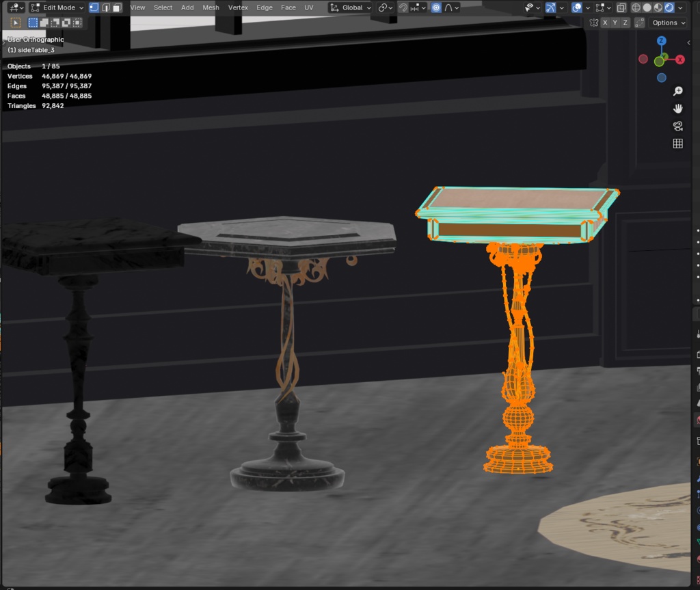Viewport: 700px width, 590px height.
Task: Click the Objects count '1 / 85'
Action: [x=51, y=66]
